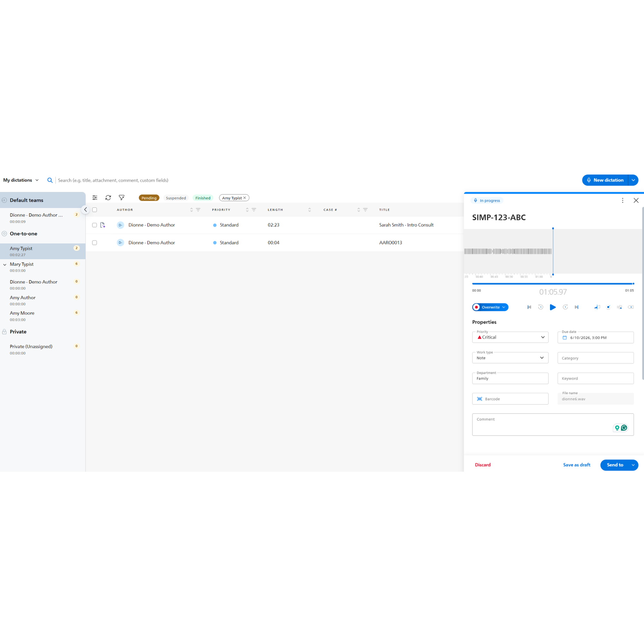
Task: Open the noise reduction wind icon
Action: click(x=619, y=307)
